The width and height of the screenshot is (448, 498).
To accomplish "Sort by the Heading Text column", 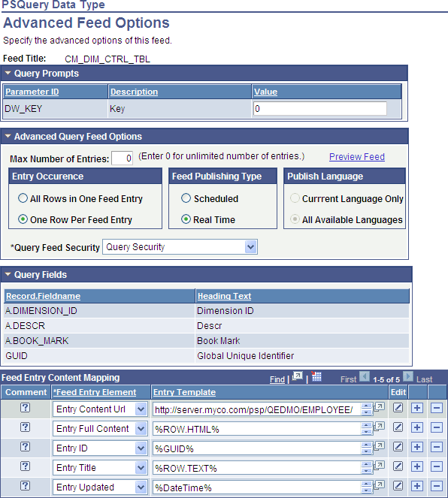I will (x=224, y=296).
